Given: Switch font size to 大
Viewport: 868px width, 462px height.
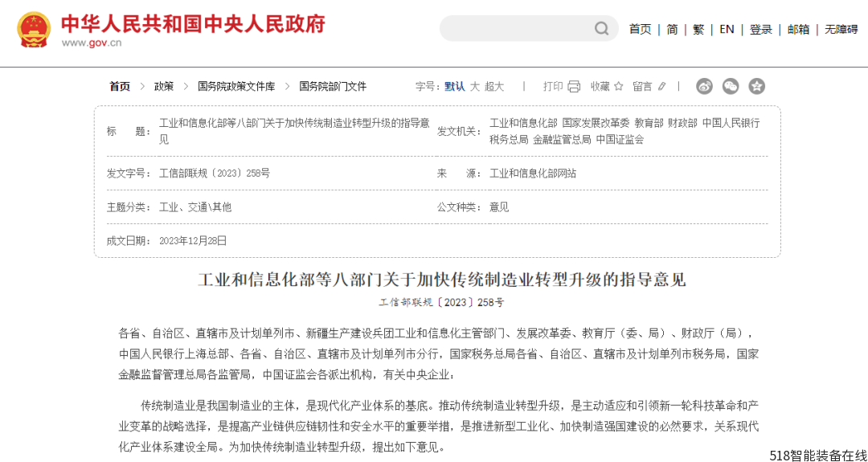Looking at the screenshot, I should pyautogui.click(x=475, y=86).
